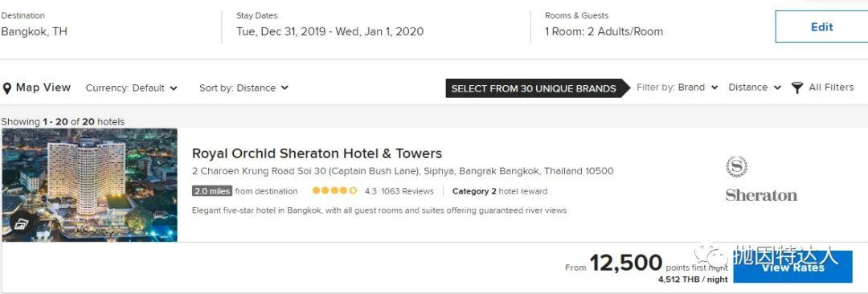Open the Distance filter dropdown

(755, 88)
